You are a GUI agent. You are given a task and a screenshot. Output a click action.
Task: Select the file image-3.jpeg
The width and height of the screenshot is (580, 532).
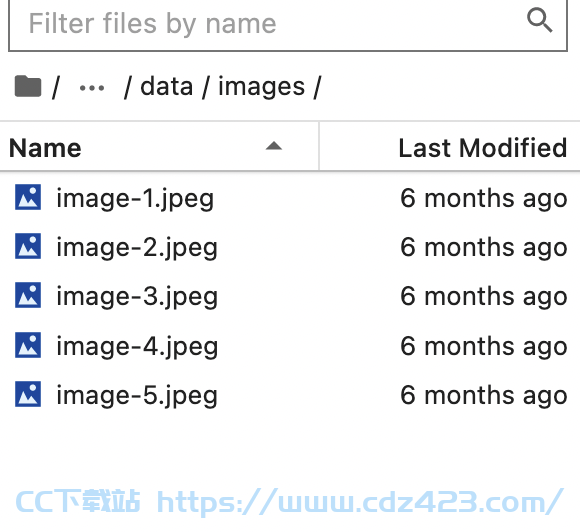(290, 296)
